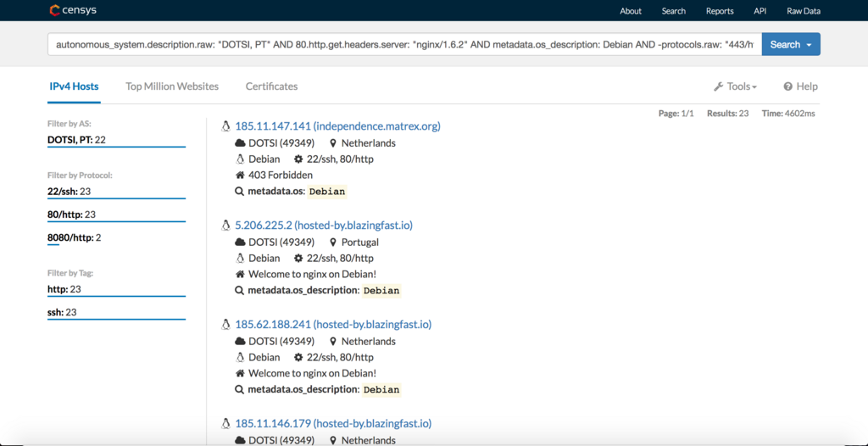
Task: Click the blue Search button
Action: (785, 44)
